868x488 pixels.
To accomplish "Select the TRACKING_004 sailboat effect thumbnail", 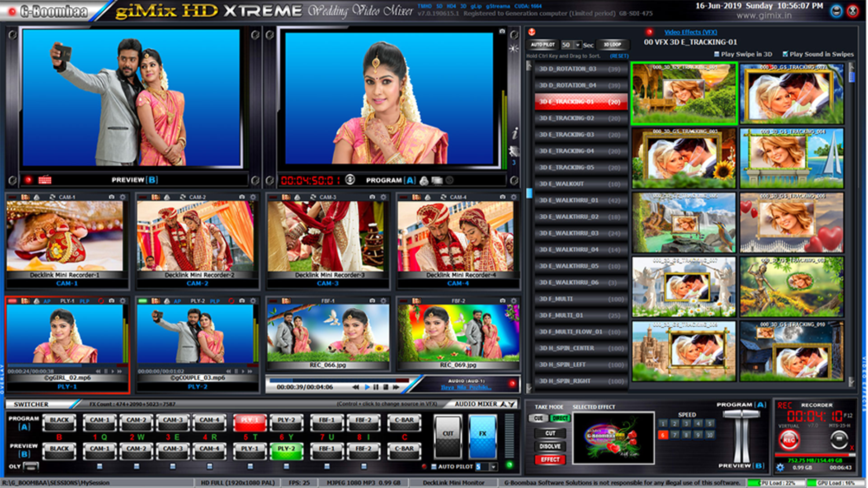I will 792,158.
